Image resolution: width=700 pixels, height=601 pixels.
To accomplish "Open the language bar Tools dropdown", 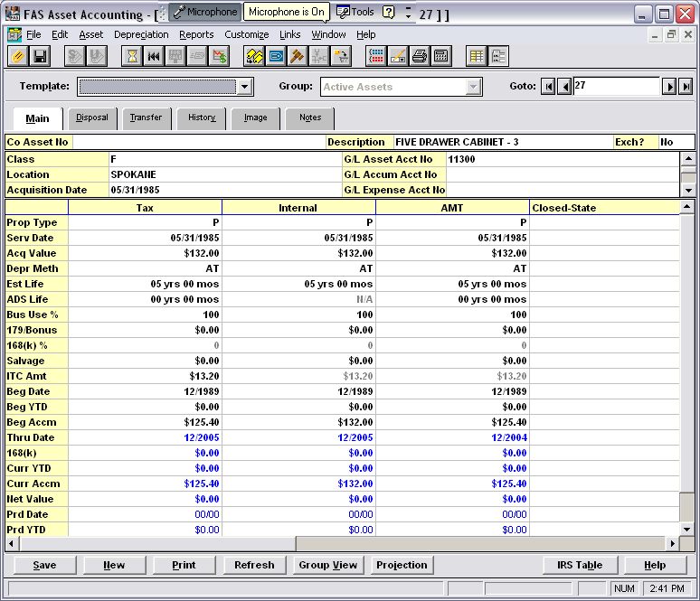I will [355, 12].
